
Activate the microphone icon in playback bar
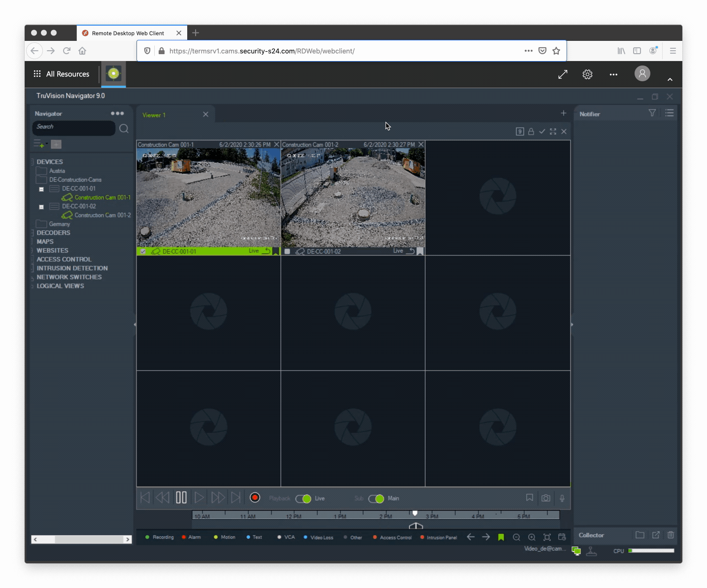[562, 498]
